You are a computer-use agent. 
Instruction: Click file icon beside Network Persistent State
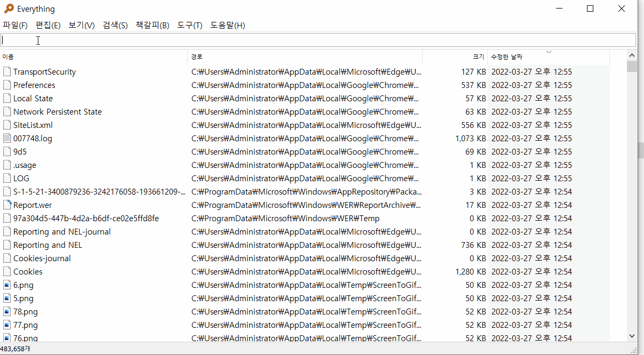tap(7, 111)
